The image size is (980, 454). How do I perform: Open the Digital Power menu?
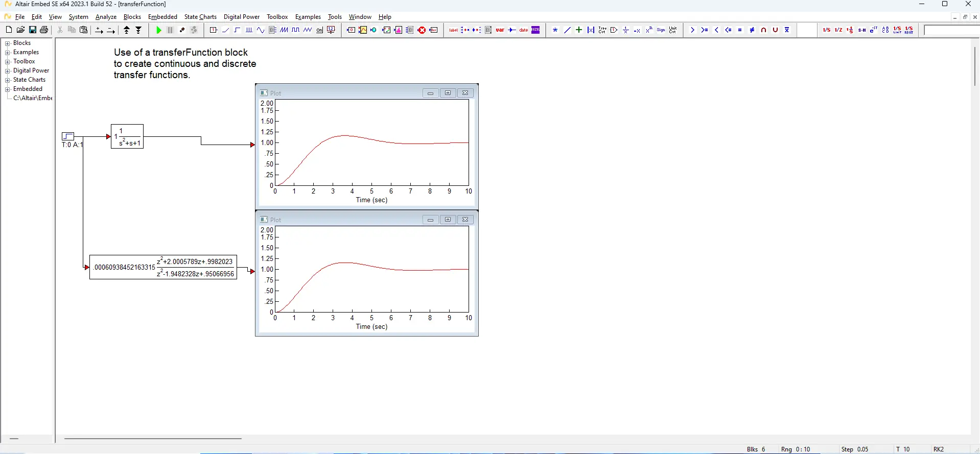coord(242,17)
